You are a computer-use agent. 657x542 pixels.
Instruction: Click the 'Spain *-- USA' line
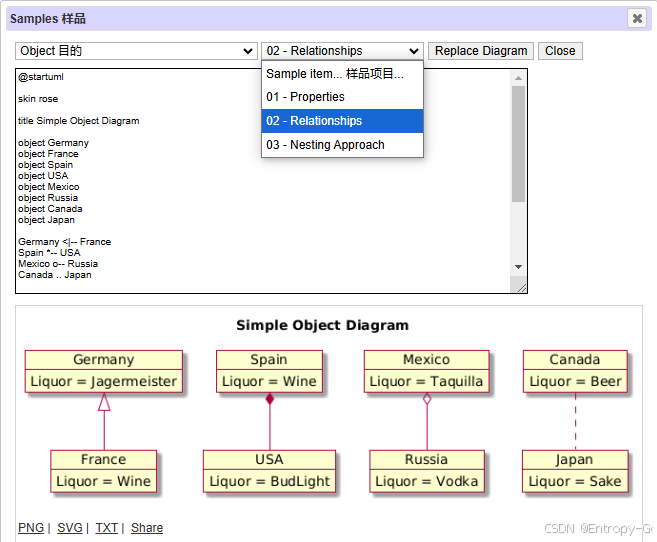click(x=49, y=253)
